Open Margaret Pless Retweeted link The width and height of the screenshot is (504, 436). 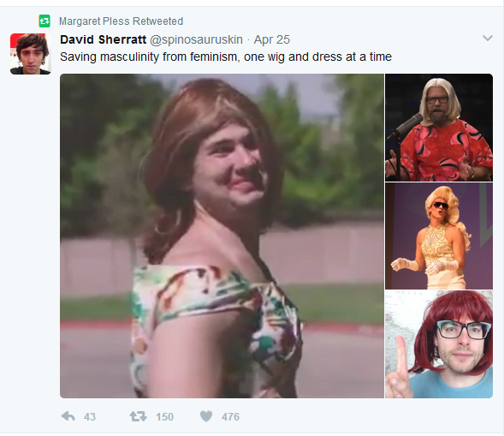pos(121,21)
